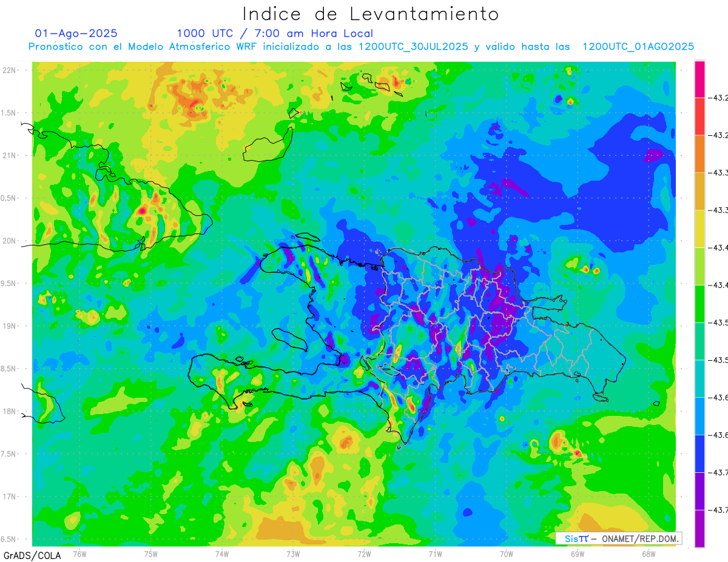Click the dark blue legend swatch
This screenshot has height=562, width=728.
tap(699, 453)
